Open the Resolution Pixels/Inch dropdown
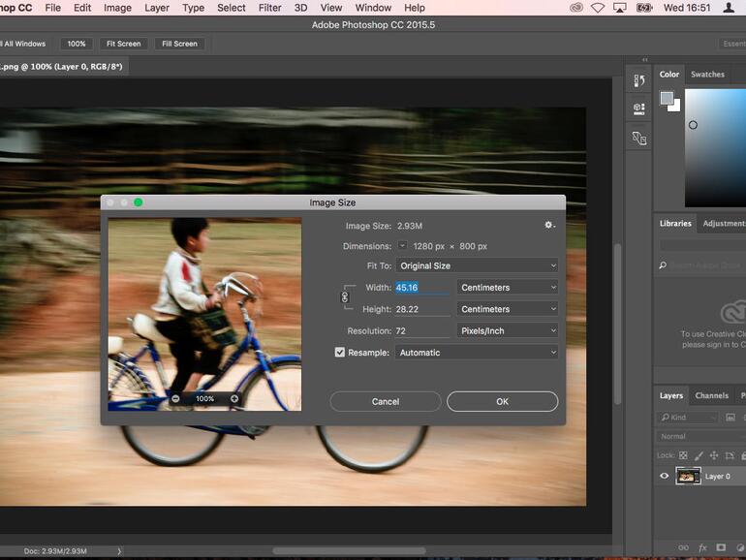746x560 pixels. point(507,330)
